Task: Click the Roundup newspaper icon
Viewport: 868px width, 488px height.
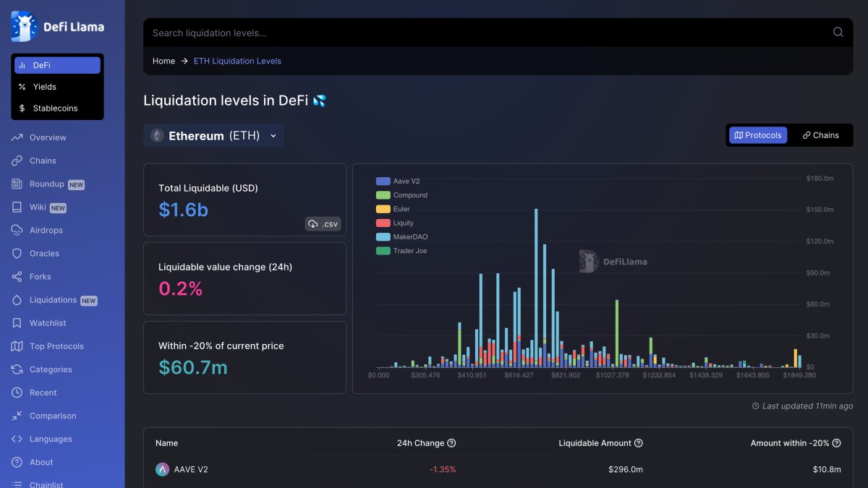Action: [x=17, y=184]
